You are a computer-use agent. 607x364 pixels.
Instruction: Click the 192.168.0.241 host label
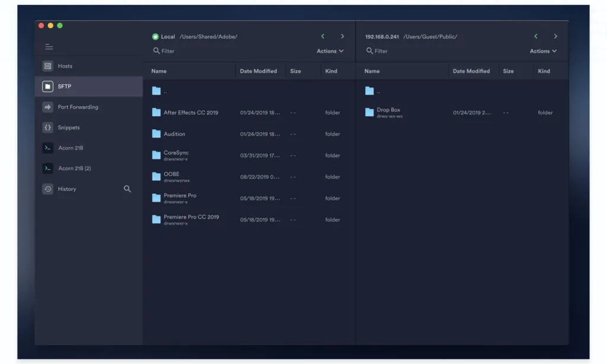pyautogui.click(x=382, y=37)
